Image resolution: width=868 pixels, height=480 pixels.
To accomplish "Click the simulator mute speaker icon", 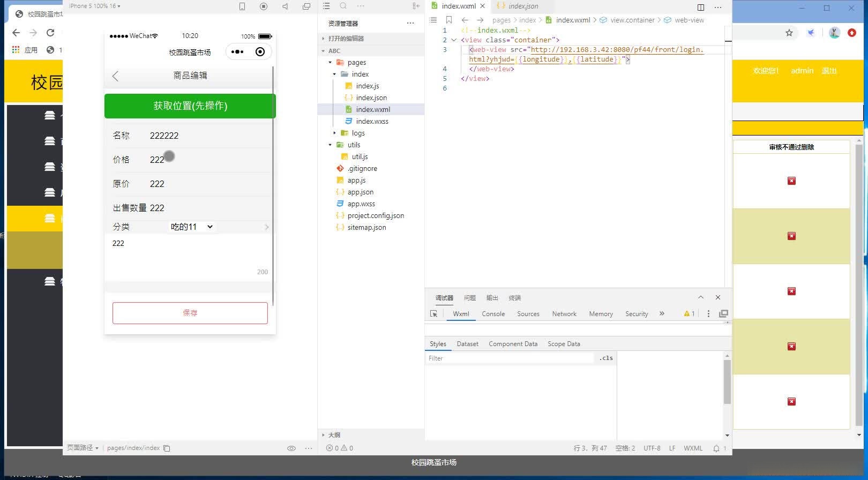I will pos(285,6).
